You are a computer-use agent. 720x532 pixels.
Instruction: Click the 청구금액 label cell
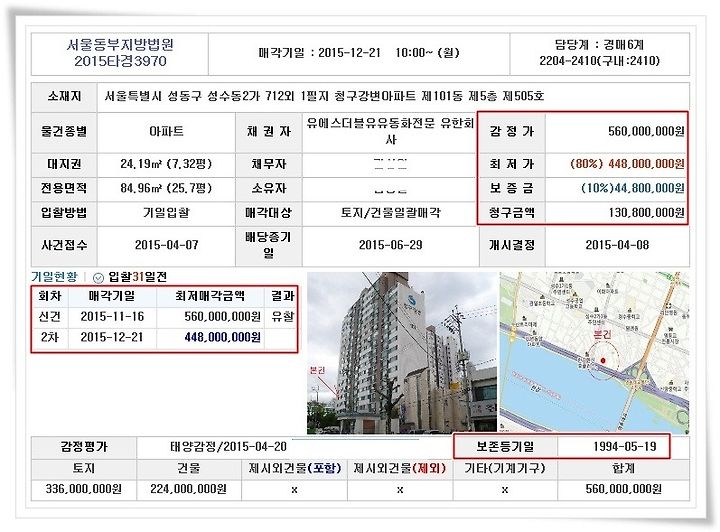(x=512, y=213)
